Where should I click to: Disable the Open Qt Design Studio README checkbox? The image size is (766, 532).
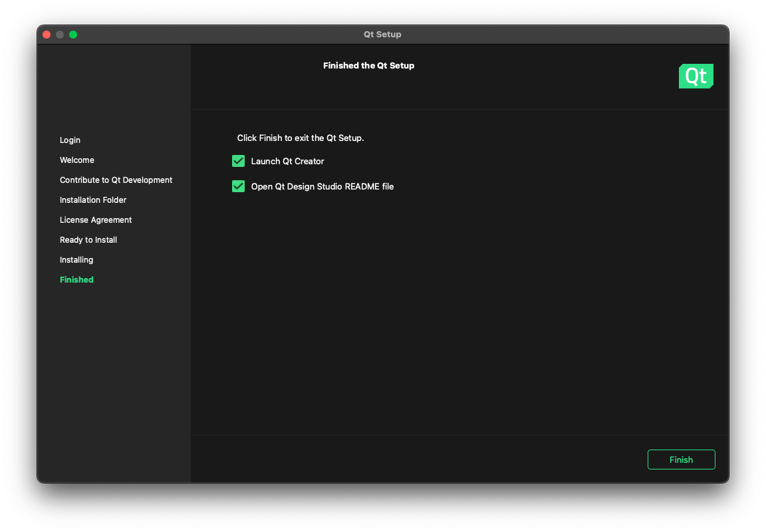pyautogui.click(x=238, y=186)
